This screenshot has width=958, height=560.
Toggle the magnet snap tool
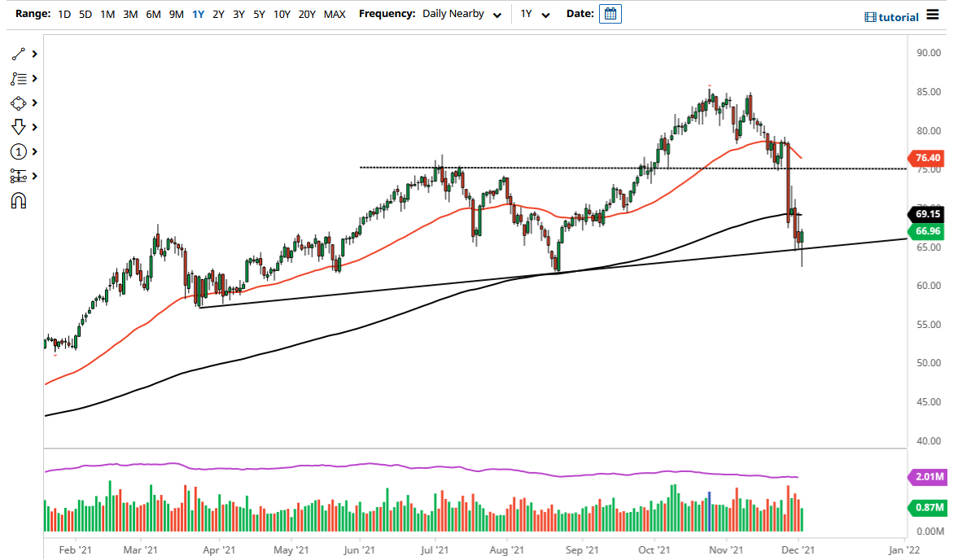pyautogui.click(x=18, y=200)
